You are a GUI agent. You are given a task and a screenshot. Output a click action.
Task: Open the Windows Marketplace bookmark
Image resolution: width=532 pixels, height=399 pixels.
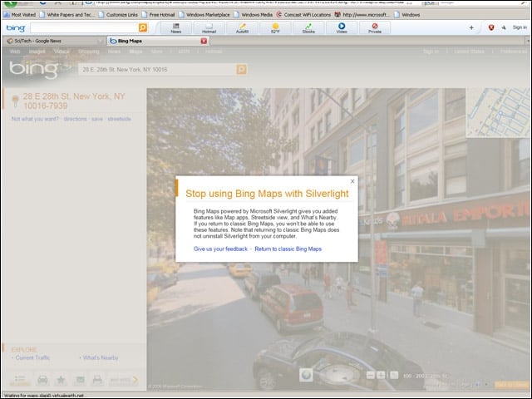[x=204, y=15]
